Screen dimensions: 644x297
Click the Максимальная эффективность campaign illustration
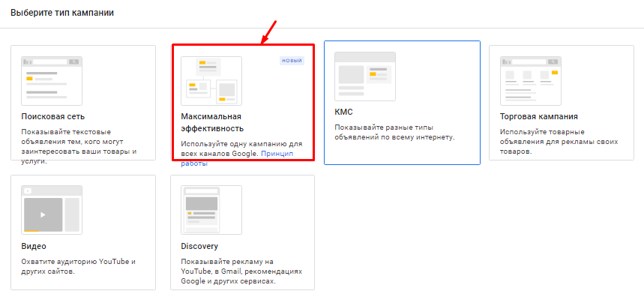(211, 81)
